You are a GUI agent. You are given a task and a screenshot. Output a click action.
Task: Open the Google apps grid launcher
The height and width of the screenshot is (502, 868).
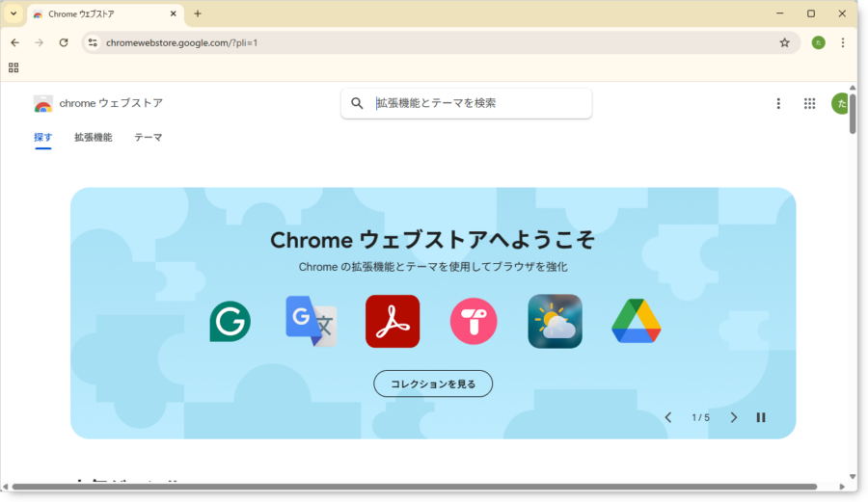pyautogui.click(x=809, y=103)
